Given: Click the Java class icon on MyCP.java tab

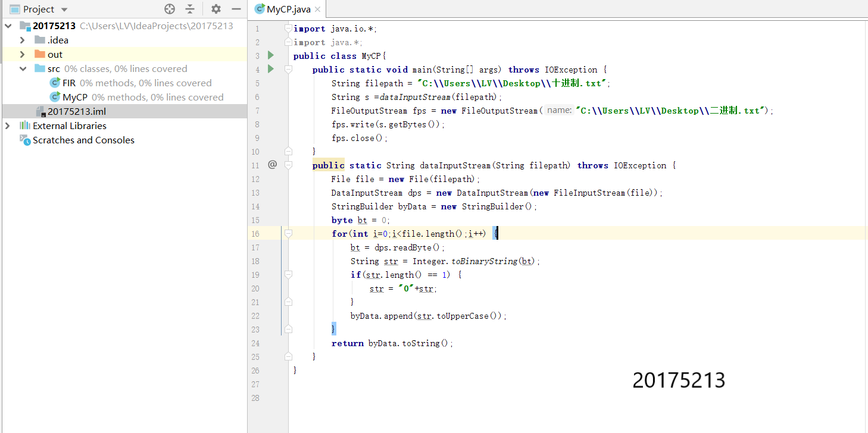Looking at the screenshot, I should [259, 9].
